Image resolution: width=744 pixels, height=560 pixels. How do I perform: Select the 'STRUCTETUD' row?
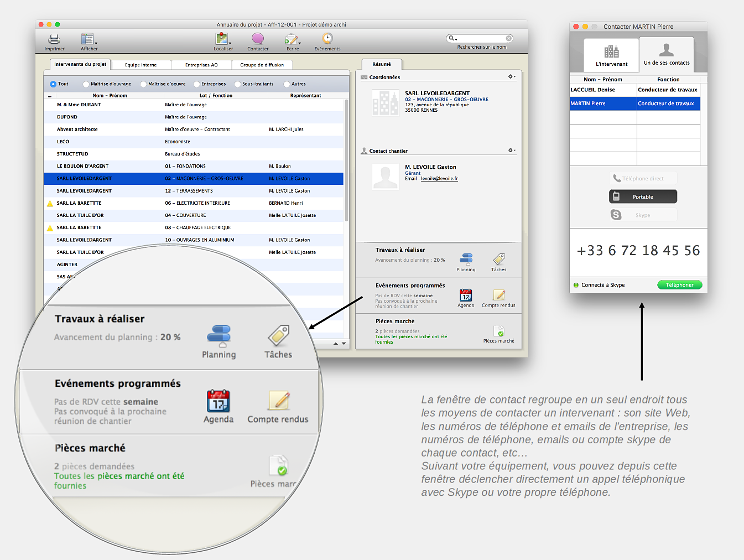pos(194,154)
